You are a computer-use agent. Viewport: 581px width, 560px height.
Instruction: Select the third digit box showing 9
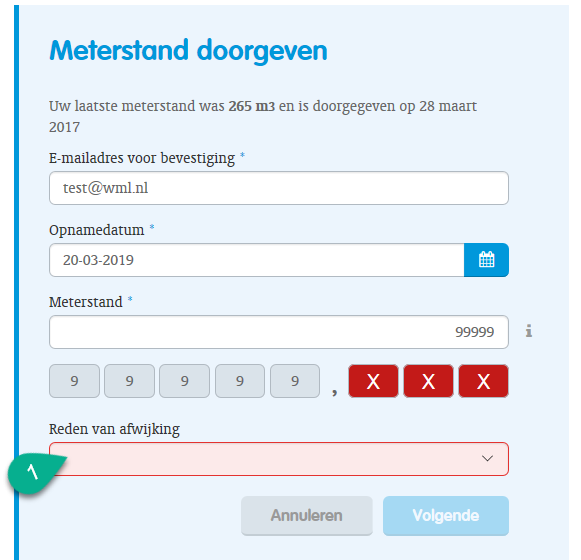(x=185, y=381)
